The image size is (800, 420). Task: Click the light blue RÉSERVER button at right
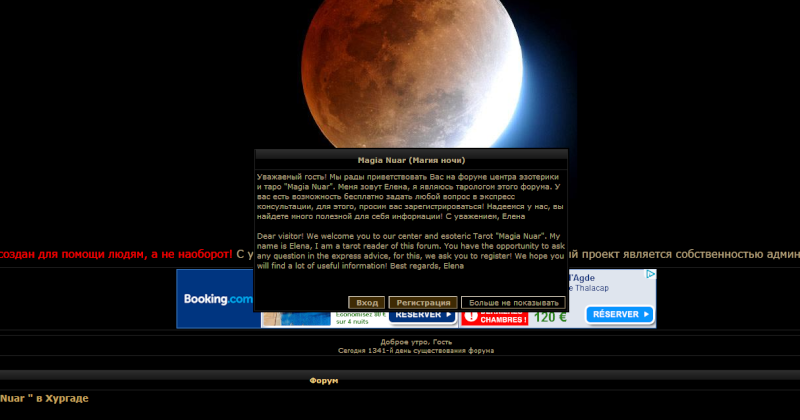click(x=619, y=314)
